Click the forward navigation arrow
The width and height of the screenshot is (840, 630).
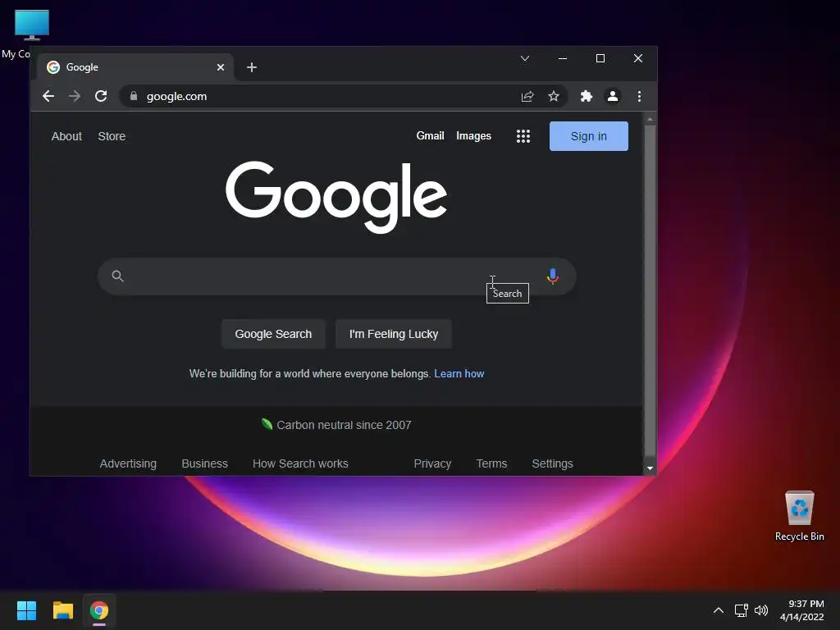coord(75,97)
